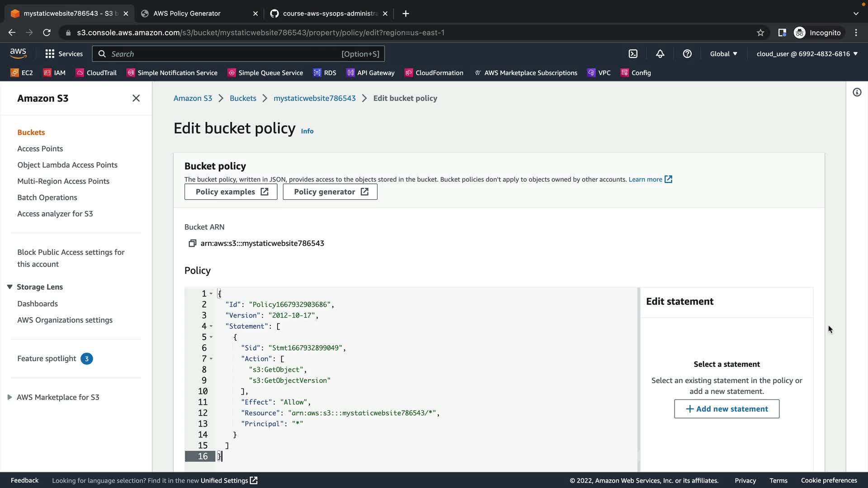Open the Global region dropdown
The height and width of the screenshot is (488, 868).
(x=723, y=54)
